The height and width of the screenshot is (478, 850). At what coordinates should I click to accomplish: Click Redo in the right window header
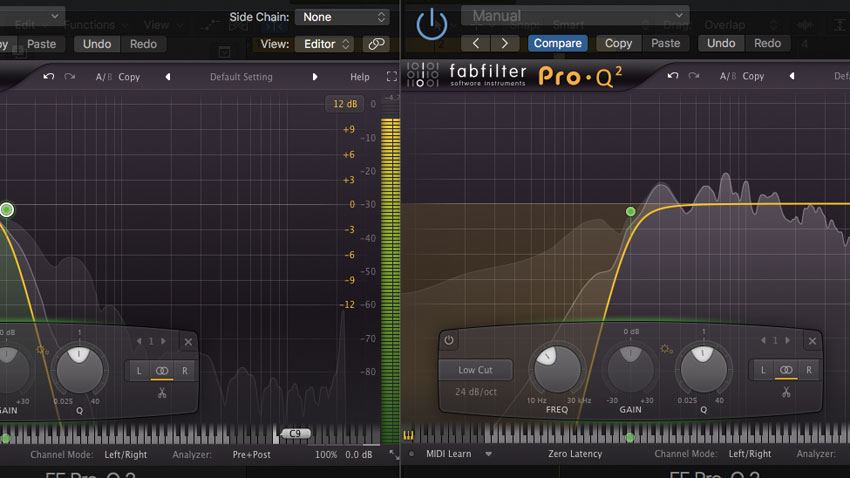point(767,43)
